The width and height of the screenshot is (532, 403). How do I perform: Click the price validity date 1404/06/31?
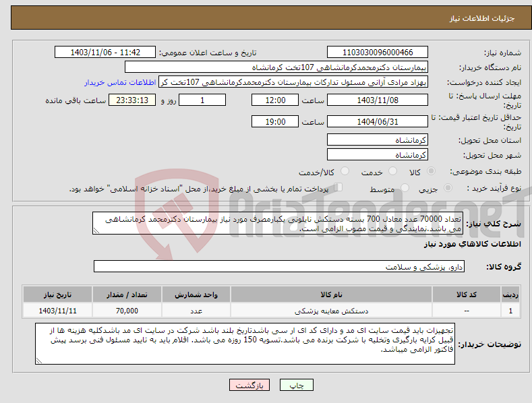coord(378,121)
